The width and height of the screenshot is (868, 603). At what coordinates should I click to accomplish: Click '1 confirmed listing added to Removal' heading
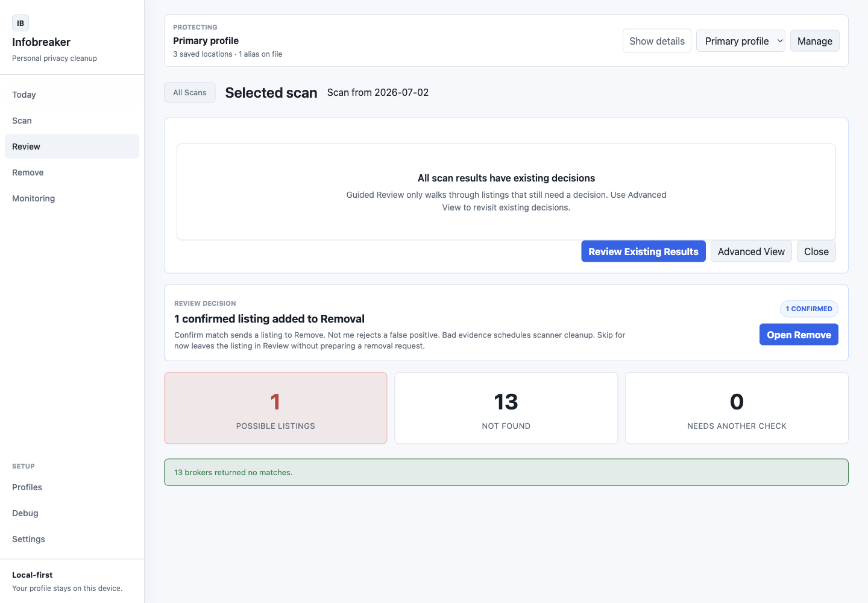269,319
